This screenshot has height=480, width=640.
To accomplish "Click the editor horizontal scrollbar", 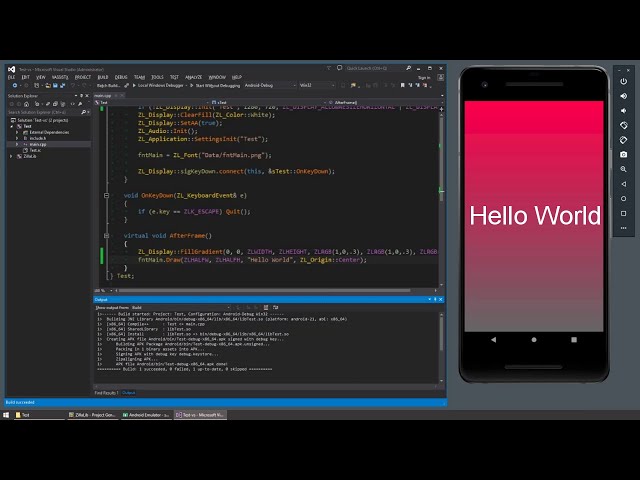I will [265, 291].
